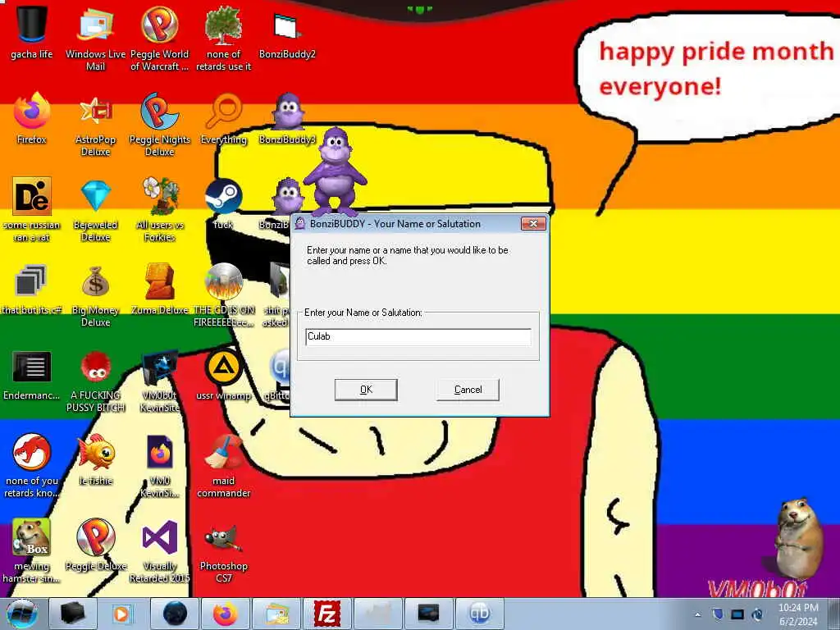The width and height of the screenshot is (840, 630).
Task: Open the Everything search tool icon
Action: tap(223, 111)
